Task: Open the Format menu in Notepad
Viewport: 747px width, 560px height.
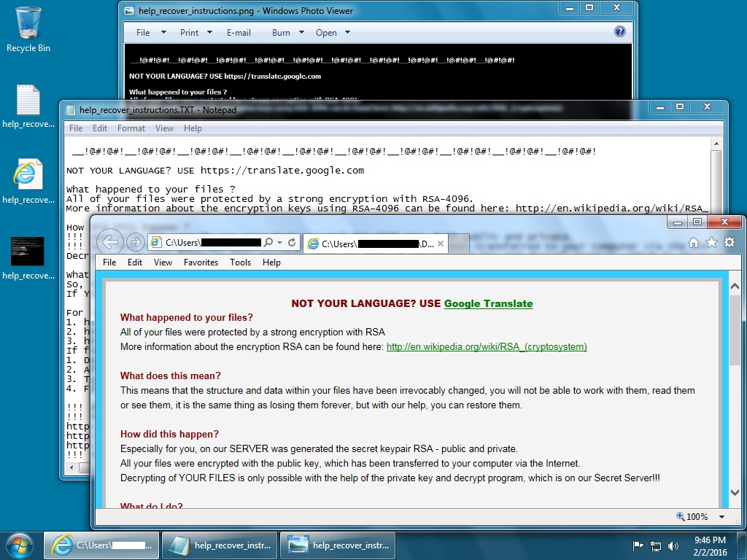Action: (131, 128)
